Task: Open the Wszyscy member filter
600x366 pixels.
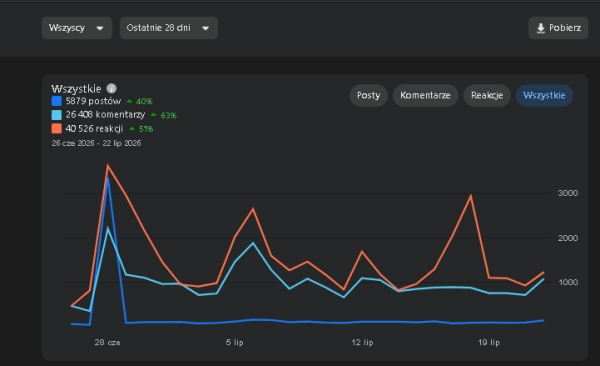Action: click(77, 28)
